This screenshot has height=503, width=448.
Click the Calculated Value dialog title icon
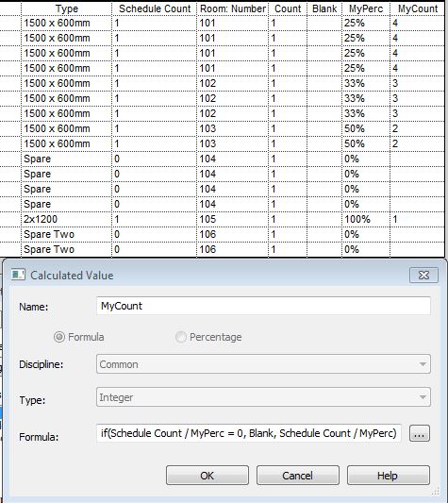click(18, 276)
